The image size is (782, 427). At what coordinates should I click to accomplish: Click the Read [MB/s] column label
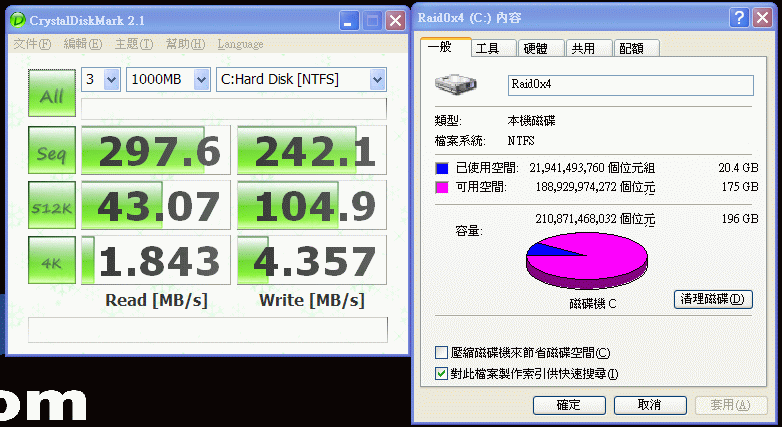click(156, 301)
